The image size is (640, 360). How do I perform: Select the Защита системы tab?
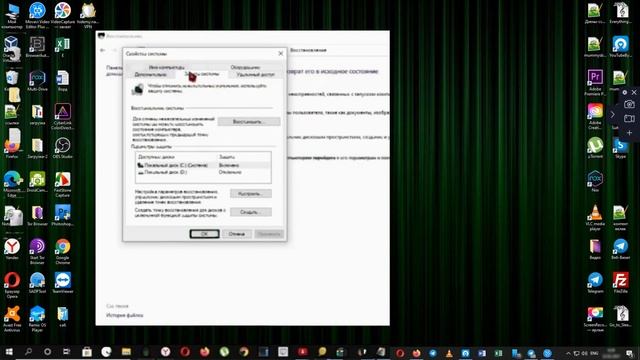click(x=202, y=74)
